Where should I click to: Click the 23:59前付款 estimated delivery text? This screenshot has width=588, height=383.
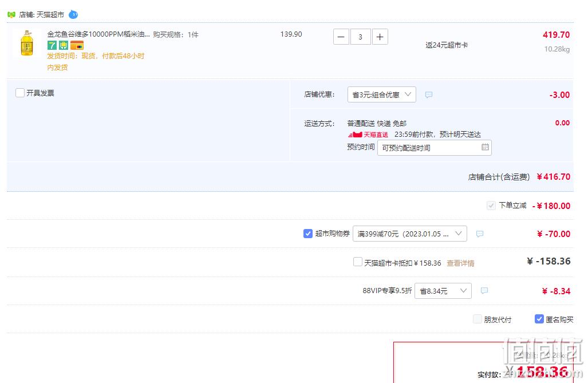click(x=437, y=135)
